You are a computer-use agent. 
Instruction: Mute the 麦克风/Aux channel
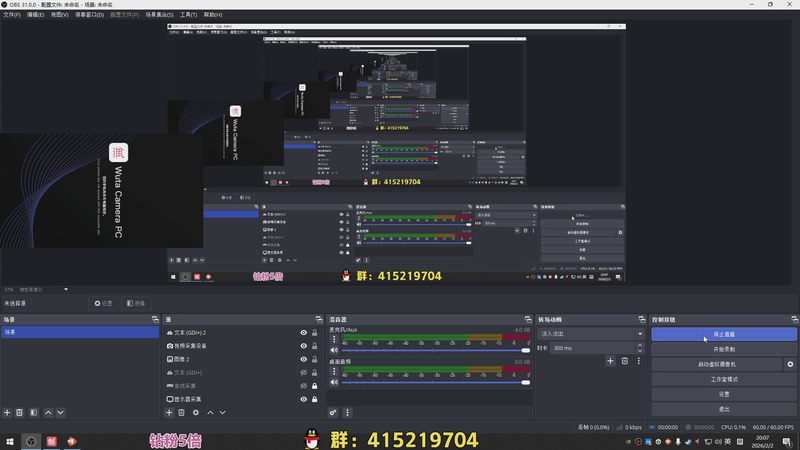[x=334, y=350]
